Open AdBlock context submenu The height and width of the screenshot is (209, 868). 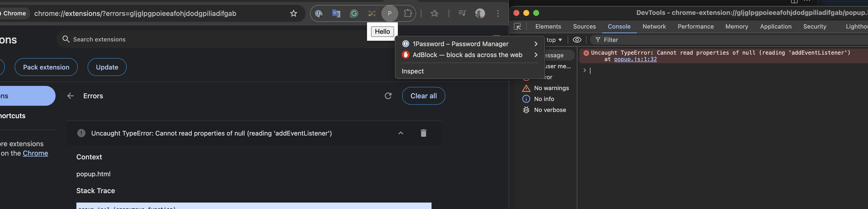(x=470, y=55)
